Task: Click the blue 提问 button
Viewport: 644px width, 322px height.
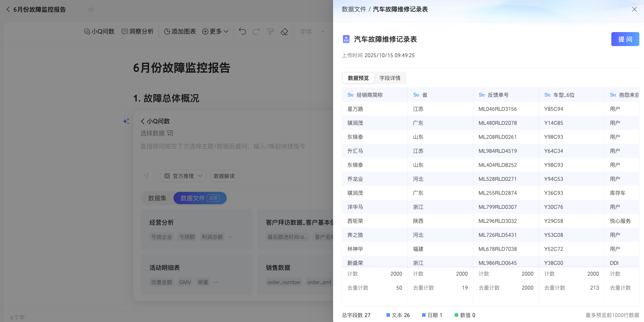Action: 625,39
